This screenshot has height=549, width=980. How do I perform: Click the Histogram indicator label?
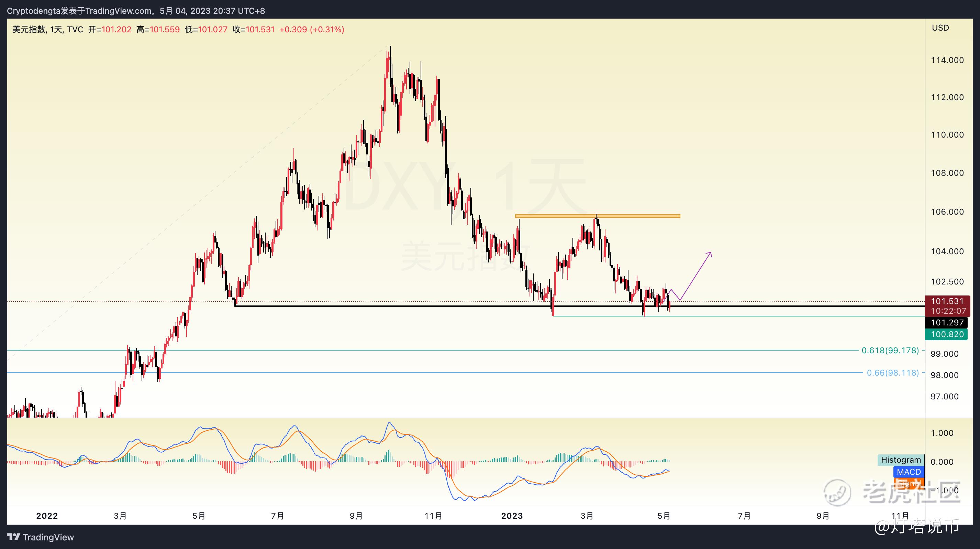tap(901, 460)
